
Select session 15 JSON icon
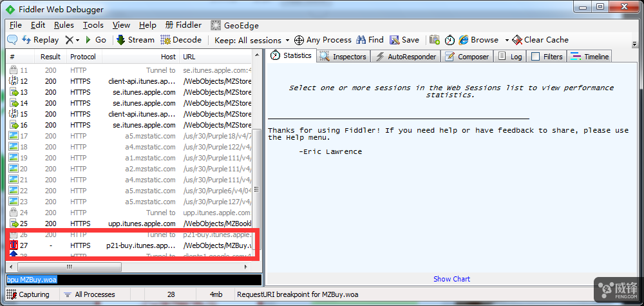pyautogui.click(x=13, y=114)
